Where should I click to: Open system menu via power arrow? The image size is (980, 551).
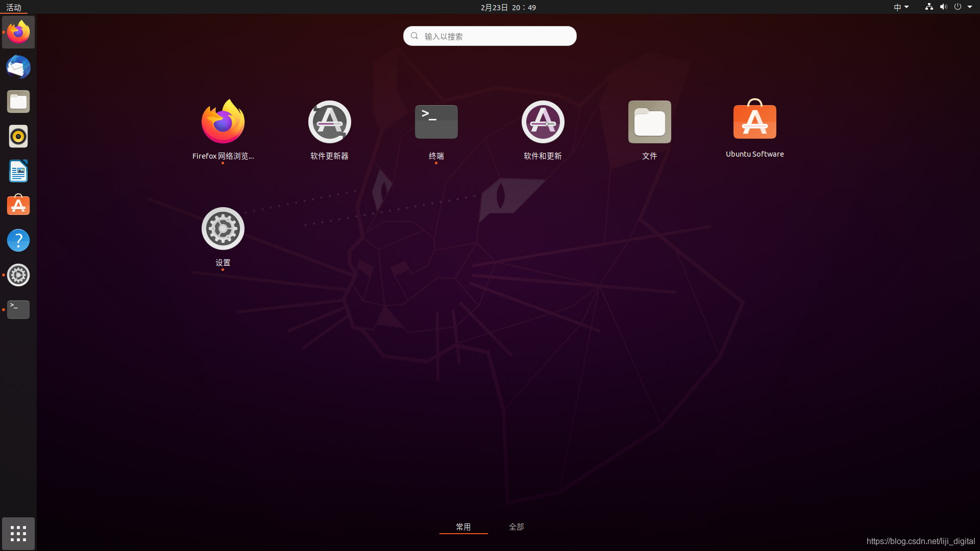(x=969, y=7)
